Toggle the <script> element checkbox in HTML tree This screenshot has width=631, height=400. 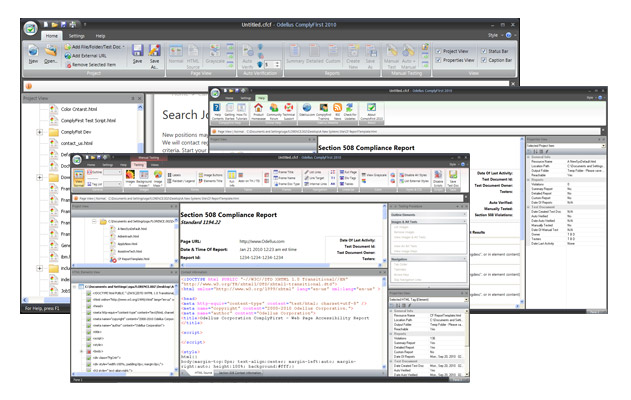tap(89, 338)
